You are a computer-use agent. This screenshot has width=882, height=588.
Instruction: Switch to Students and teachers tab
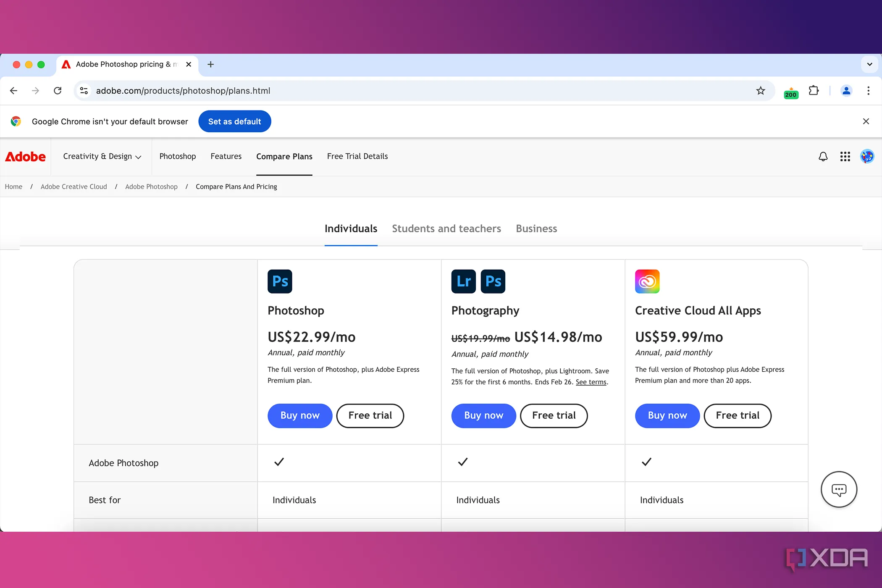[x=446, y=228]
